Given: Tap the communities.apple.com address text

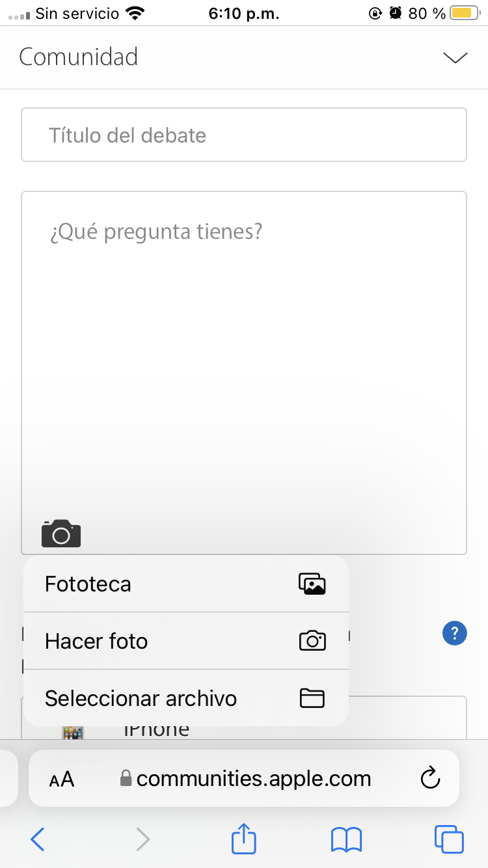Looking at the screenshot, I should (x=254, y=778).
